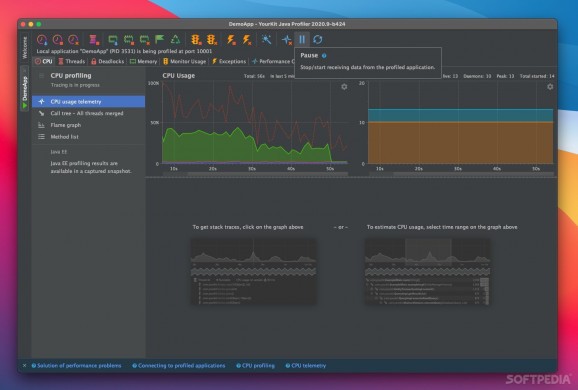Click the clear CPU profiling data icon
This screenshot has height=390, width=578.
74,39
